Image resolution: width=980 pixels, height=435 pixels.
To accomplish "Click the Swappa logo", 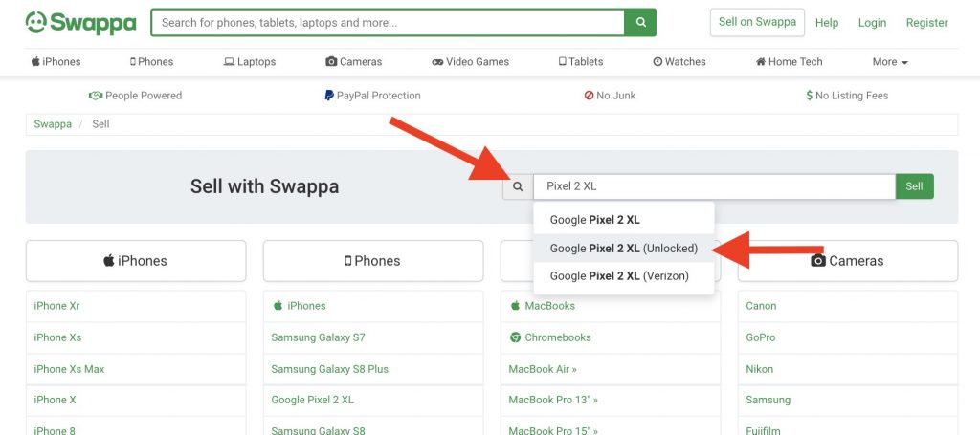I will click(80, 23).
